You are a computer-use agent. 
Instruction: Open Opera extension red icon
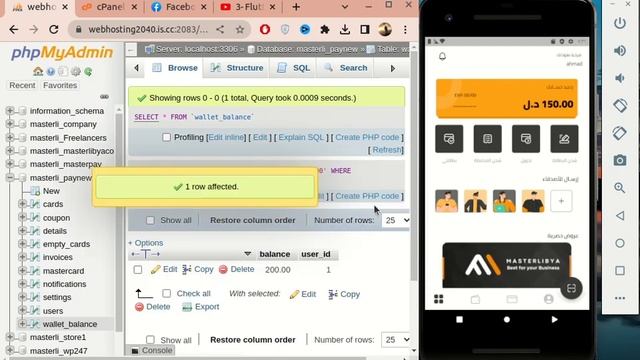[265, 29]
